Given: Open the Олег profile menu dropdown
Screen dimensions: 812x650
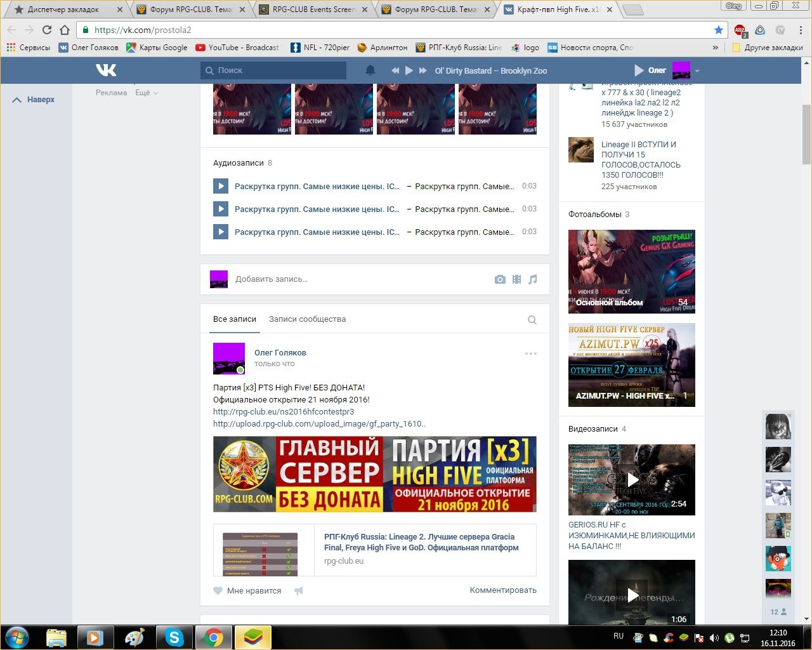Looking at the screenshot, I should pos(697,70).
